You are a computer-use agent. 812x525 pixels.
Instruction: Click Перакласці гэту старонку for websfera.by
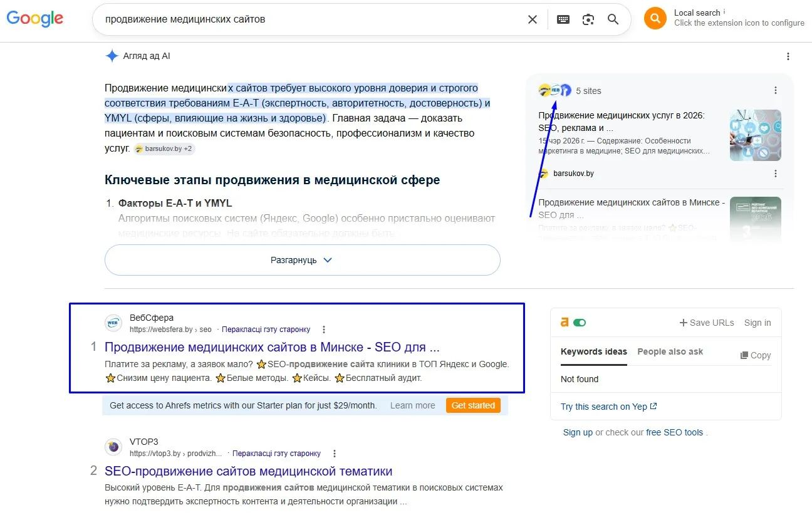(266, 330)
